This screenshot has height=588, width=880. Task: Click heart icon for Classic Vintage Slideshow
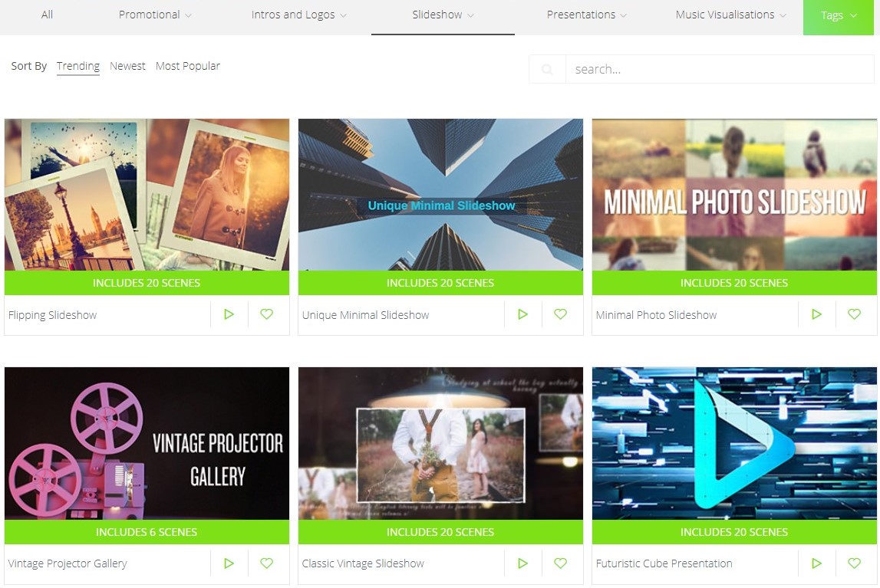tap(560, 563)
